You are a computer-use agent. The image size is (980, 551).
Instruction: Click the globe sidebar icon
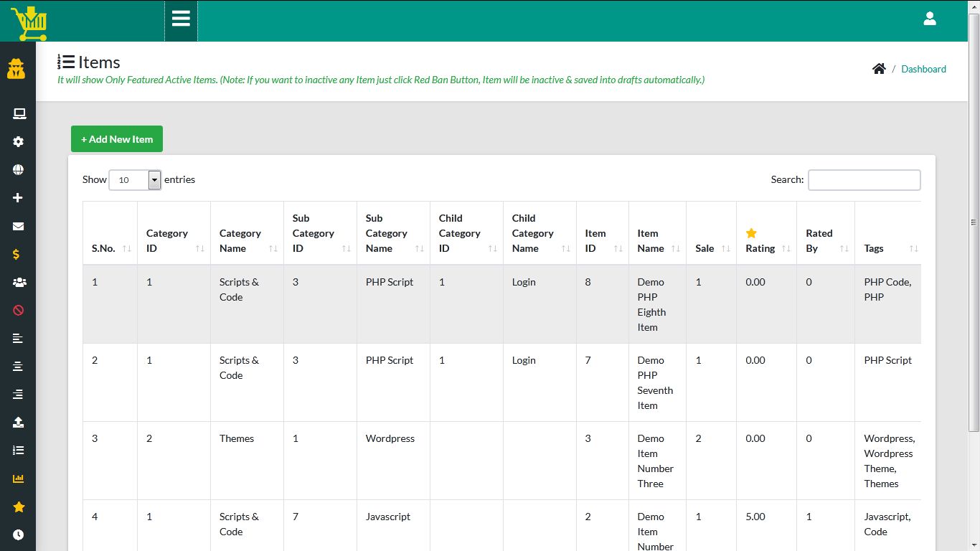click(x=19, y=170)
